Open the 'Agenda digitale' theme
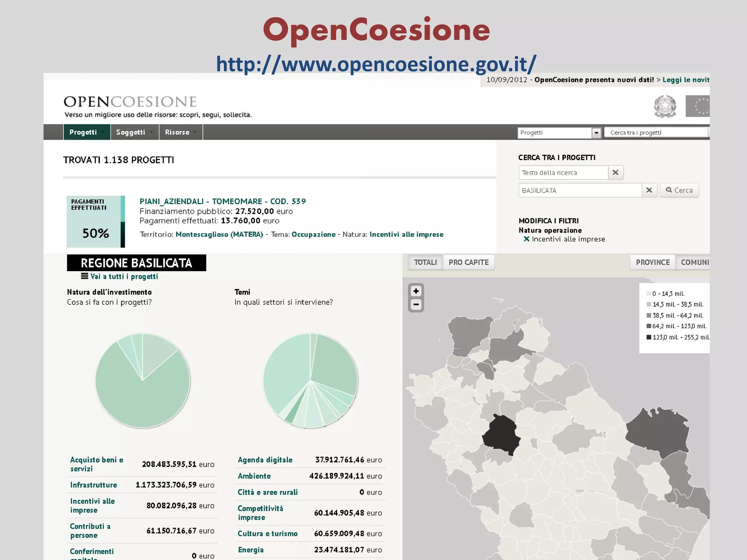This screenshot has width=747, height=560. pyautogui.click(x=265, y=460)
